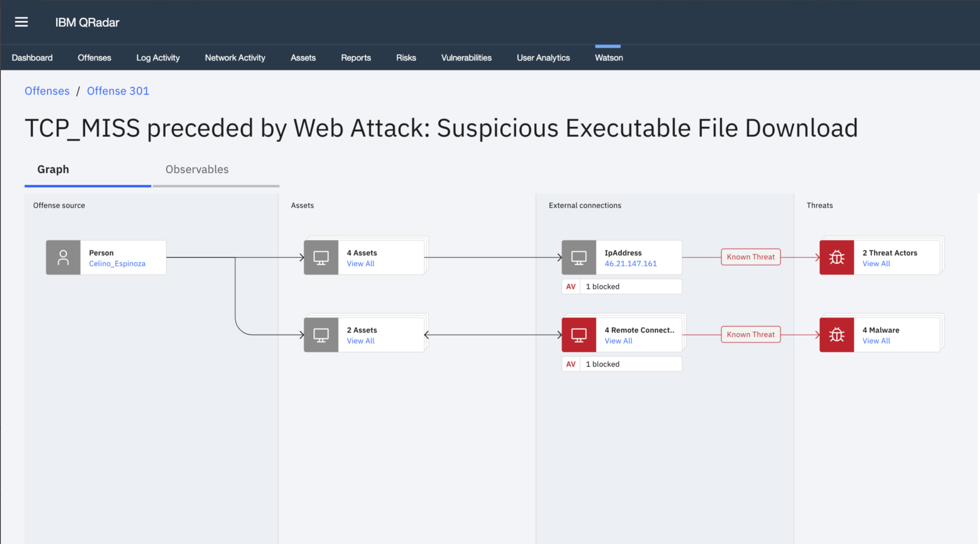
Task: Click the Offenses breadcrumb link
Action: click(47, 91)
